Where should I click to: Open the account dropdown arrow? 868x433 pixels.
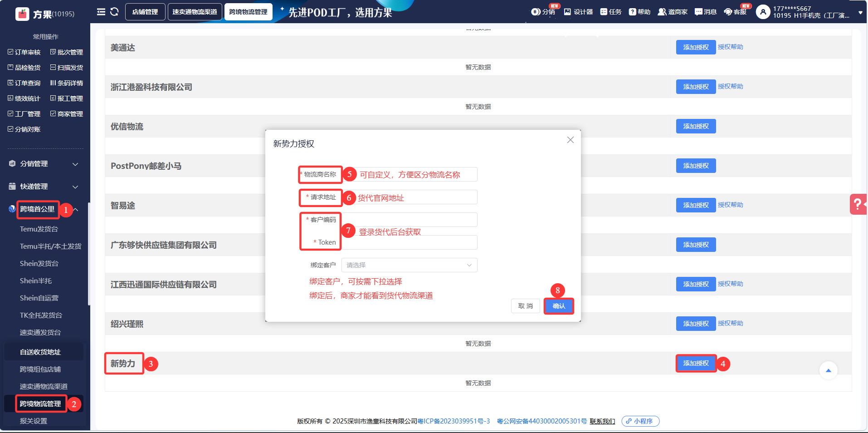coord(860,13)
